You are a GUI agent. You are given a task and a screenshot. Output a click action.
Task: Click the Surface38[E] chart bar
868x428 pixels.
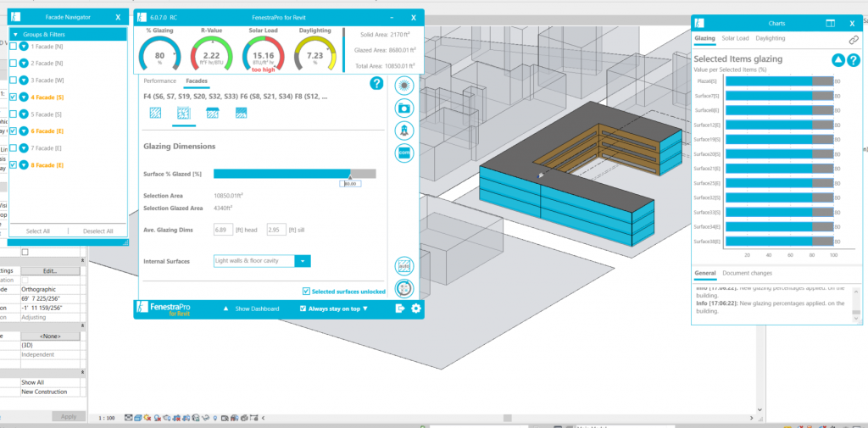[x=779, y=242]
